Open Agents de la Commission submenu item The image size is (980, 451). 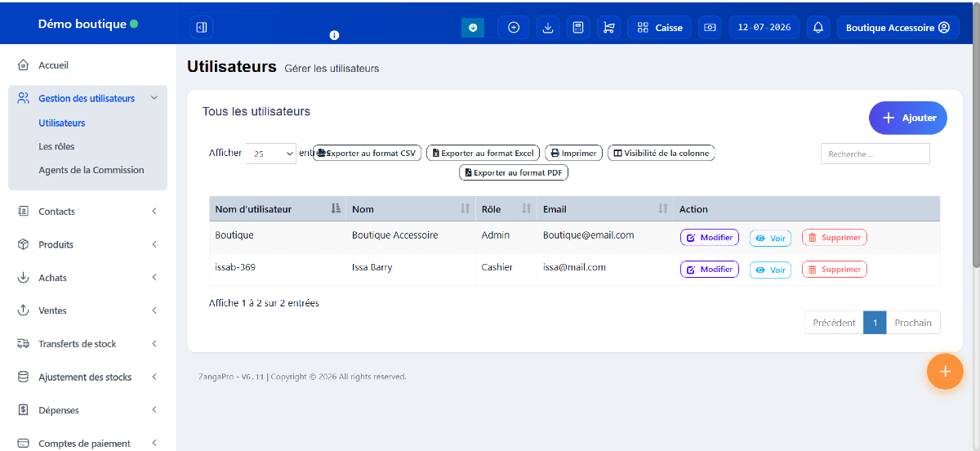91,170
